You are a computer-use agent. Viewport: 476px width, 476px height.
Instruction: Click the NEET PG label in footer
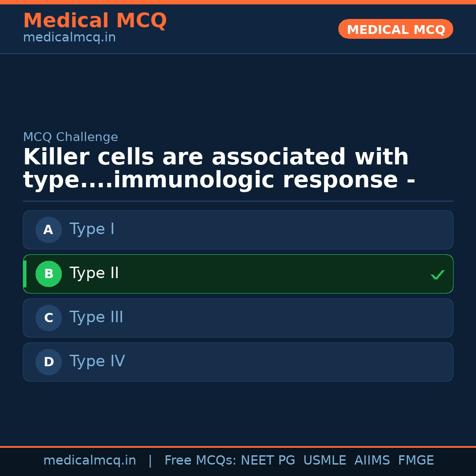pyautogui.click(x=268, y=460)
